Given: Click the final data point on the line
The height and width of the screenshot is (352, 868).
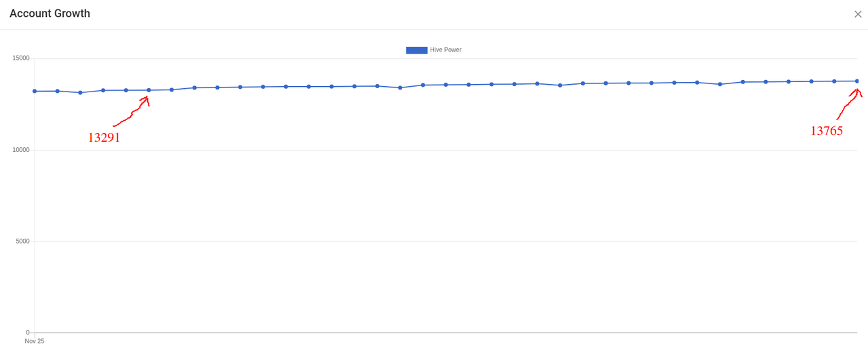Looking at the screenshot, I should pos(857,81).
